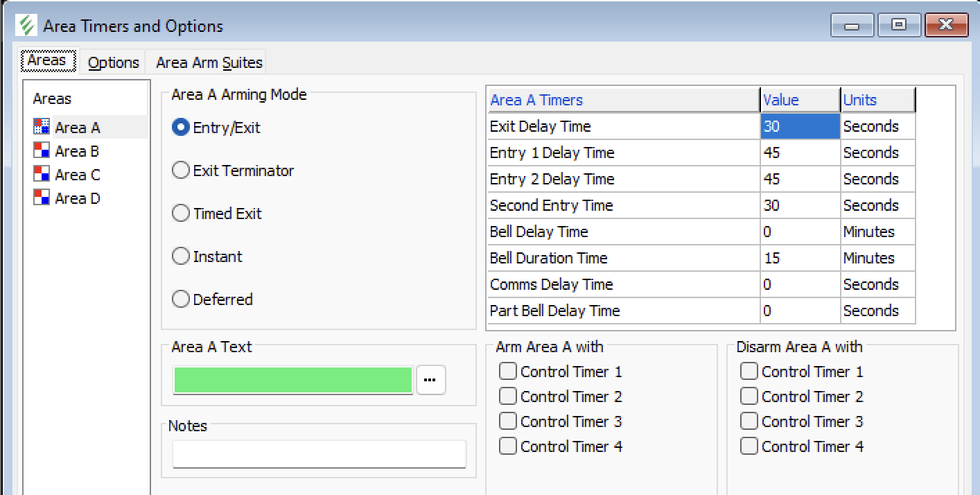Viewport: 980px width, 495px height.
Task: Click the Area A icon in the list
Action: coord(42,127)
